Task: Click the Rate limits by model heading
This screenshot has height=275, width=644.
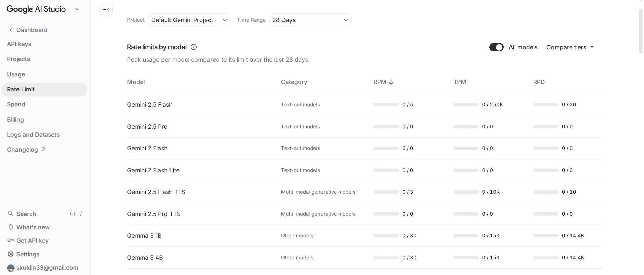Action: (157, 47)
